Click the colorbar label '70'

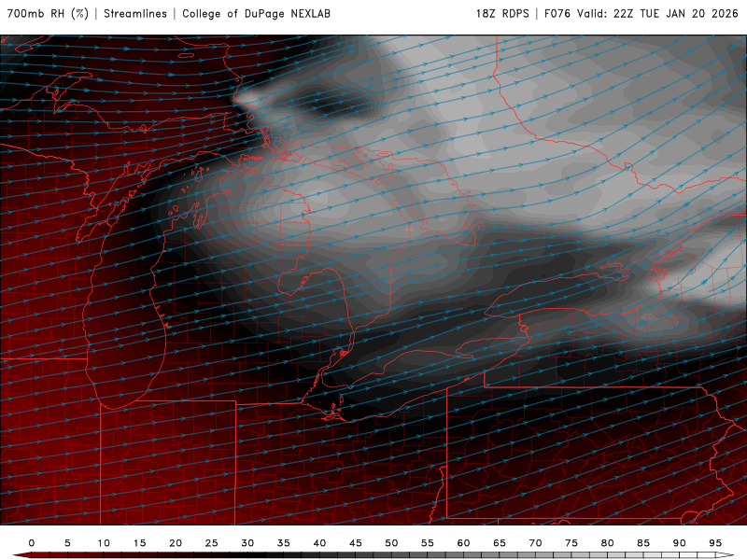click(535, 543)
